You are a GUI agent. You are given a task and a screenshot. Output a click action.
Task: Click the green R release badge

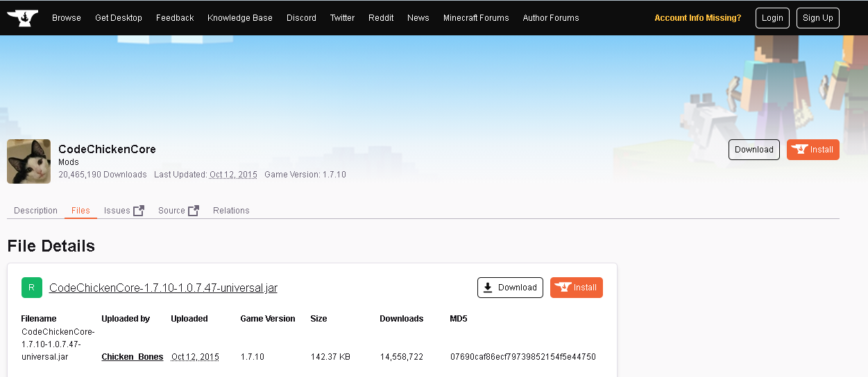pyautogui.click(x=32, y=288)
